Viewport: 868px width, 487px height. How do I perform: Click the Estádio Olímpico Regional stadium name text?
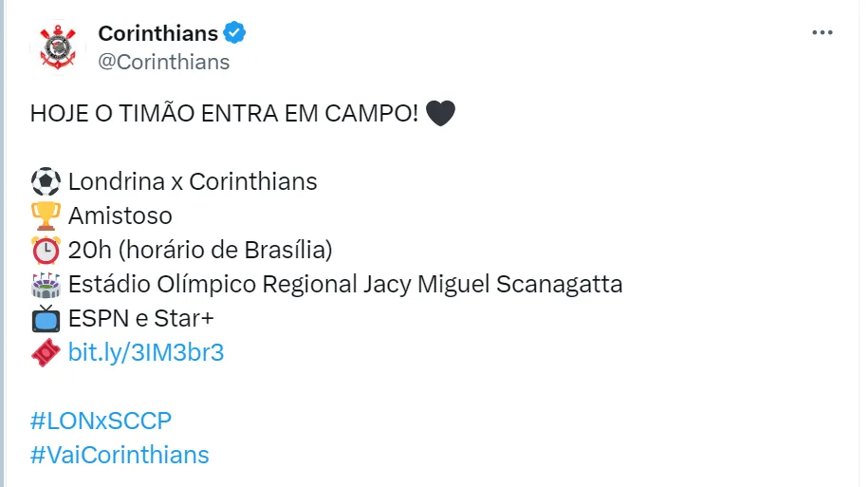[x=345, y=285]
